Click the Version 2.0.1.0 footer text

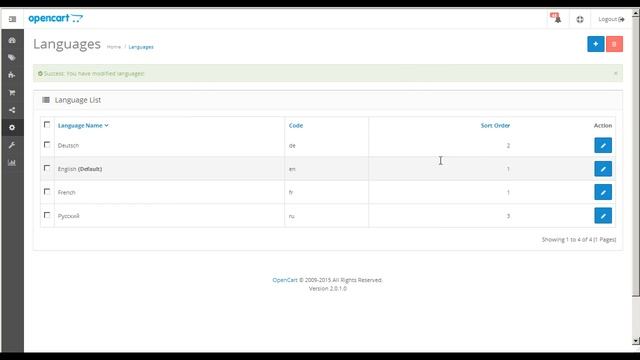click(x=328, y=288)
